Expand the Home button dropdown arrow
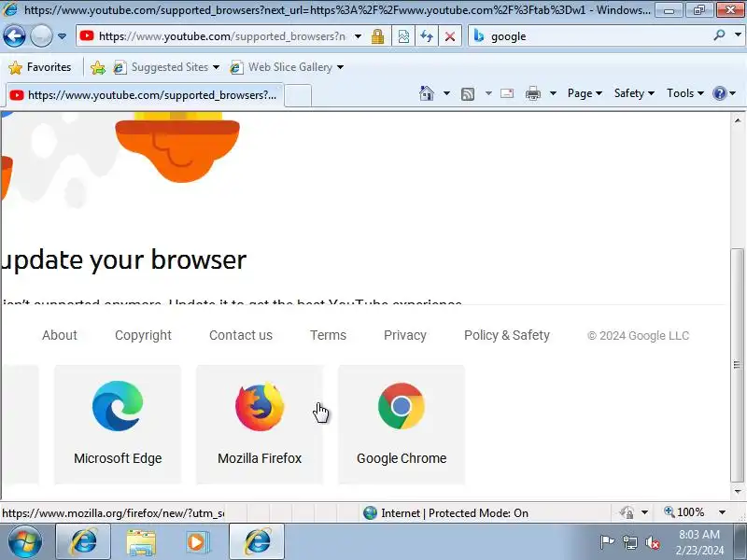Viewport: 747px width, 560px height. pos(446,93)
